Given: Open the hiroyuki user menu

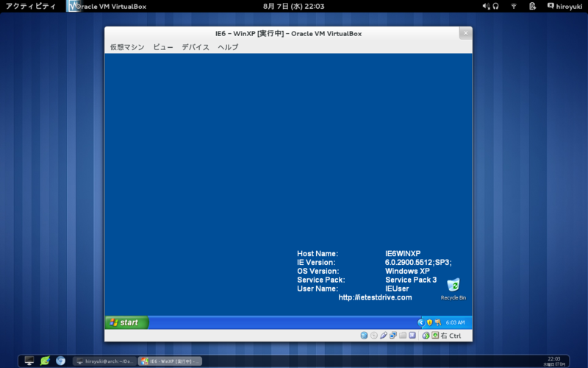Looking at the screenshot, I should [x=564, y=6].
